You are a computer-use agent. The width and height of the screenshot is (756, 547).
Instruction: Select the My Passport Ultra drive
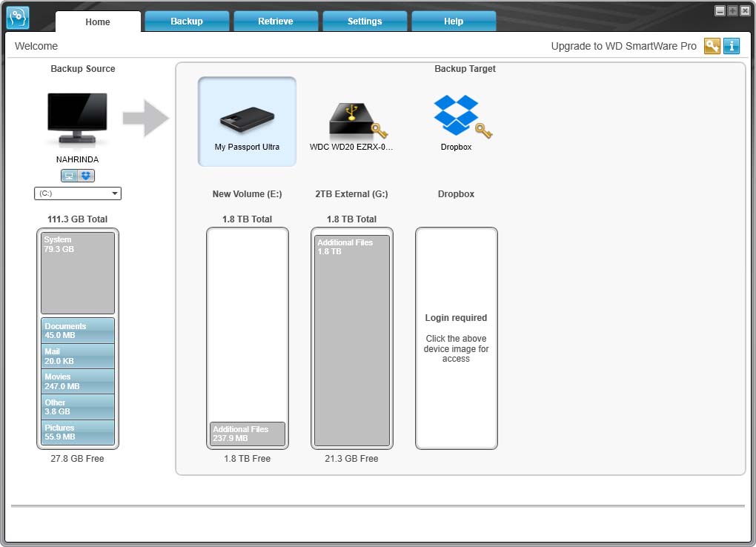[247, 121]
